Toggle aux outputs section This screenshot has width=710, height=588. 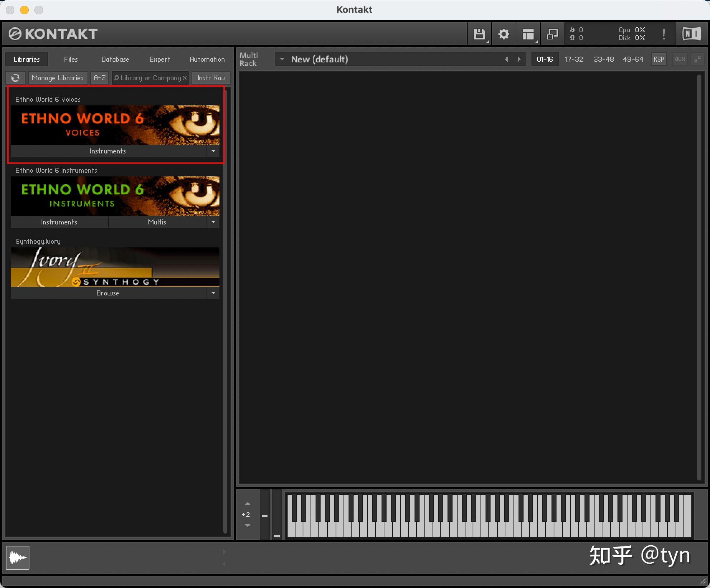[680, 59]
